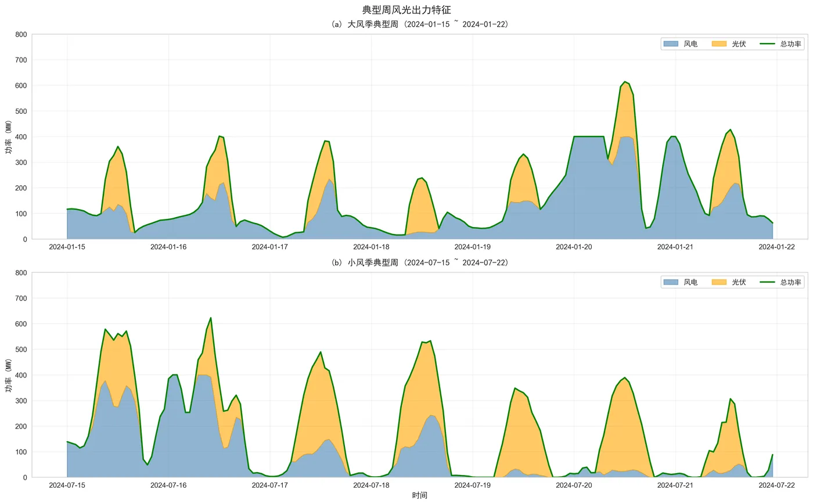Viewport: 813px width, 504px height.
Task: Click the 500 y-tick of July chart
Action: [x=20, y=350]
